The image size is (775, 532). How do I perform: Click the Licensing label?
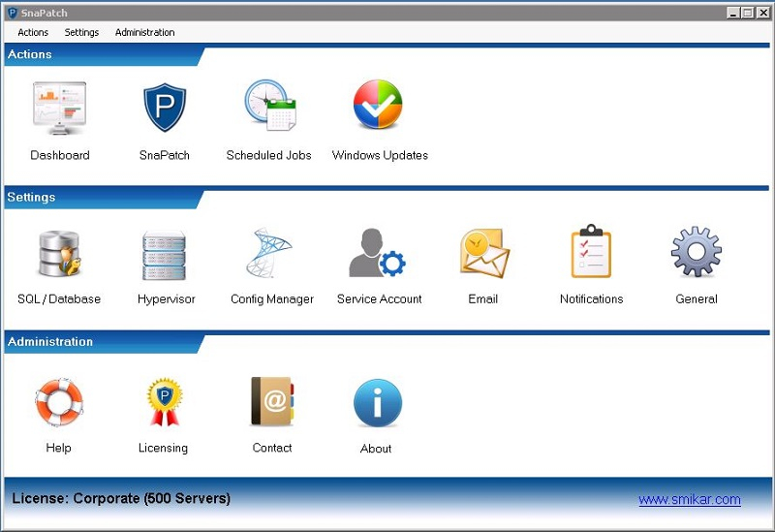(x=163, y=449)
